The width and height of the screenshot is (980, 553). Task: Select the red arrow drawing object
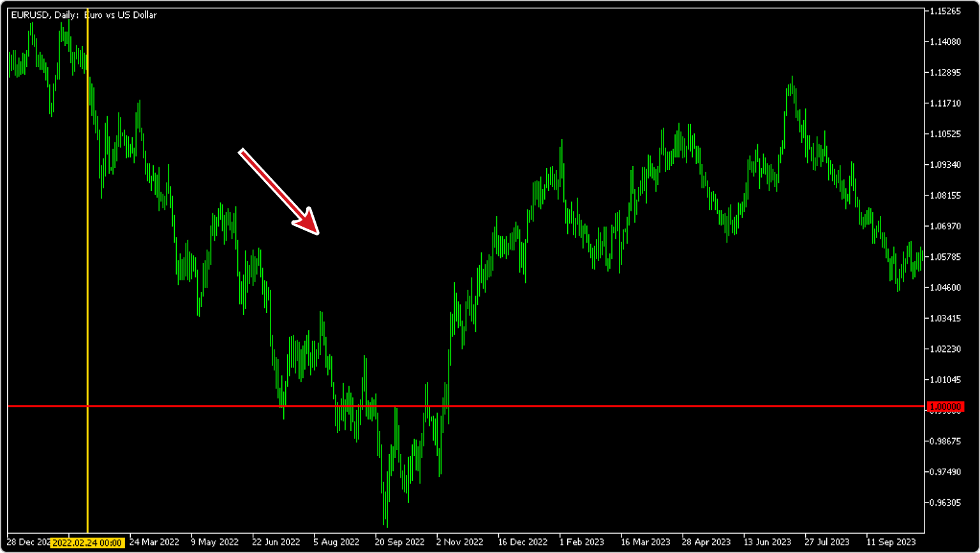[279, 192]
